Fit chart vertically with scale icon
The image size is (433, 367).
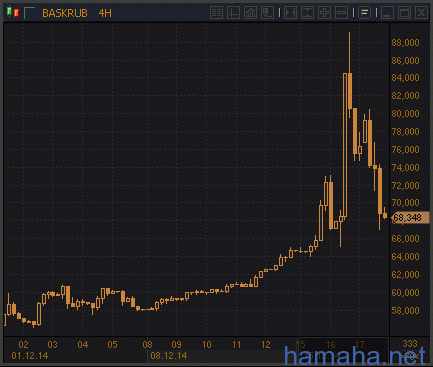(x=307, y=13)
